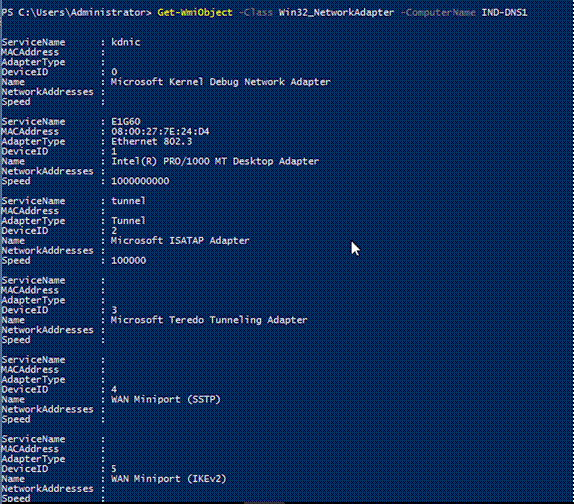574x504 pixels.
Task: Click the speed value 100000
Action: pos(128,261)
